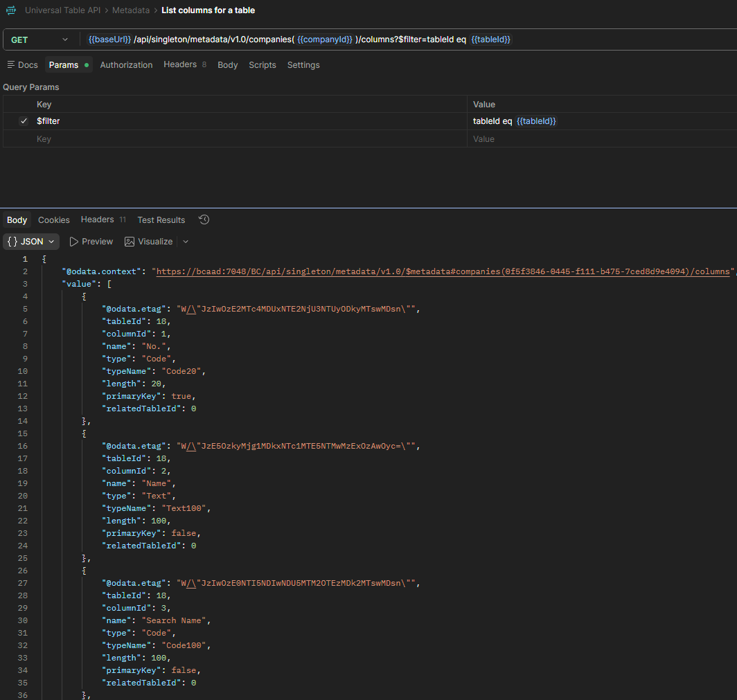Click the {{companyId}} variable in URL
737x700 pixels.
coord(324,39)
